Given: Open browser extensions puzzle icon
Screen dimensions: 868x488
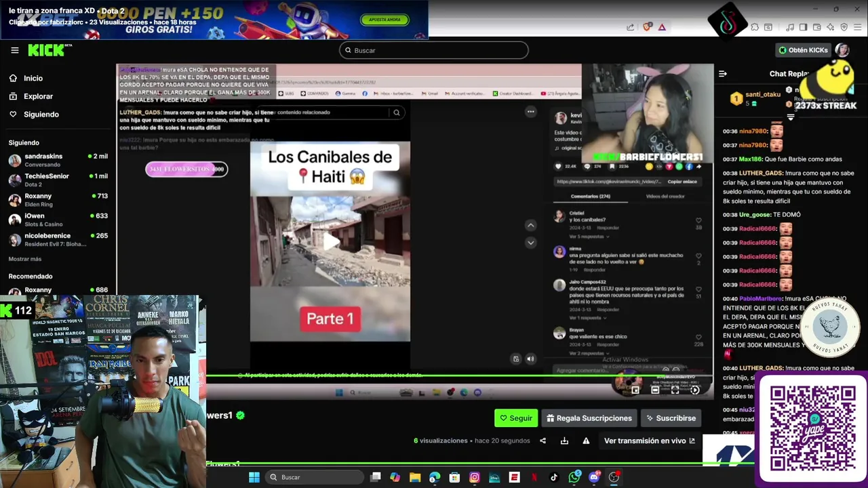Looking at the screenshot, I should 754,27.
